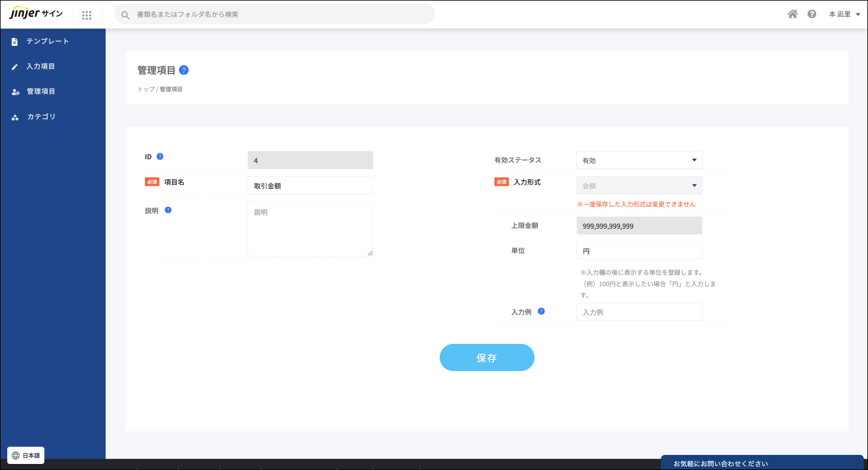Open help via top-right question mark icon
Screen dimensions: 868x470
812,14
